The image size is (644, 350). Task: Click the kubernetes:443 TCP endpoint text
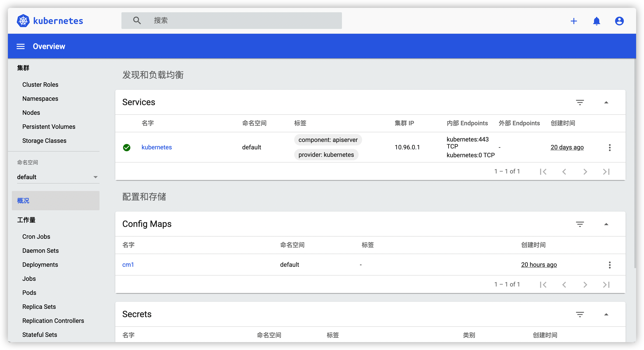468,143
